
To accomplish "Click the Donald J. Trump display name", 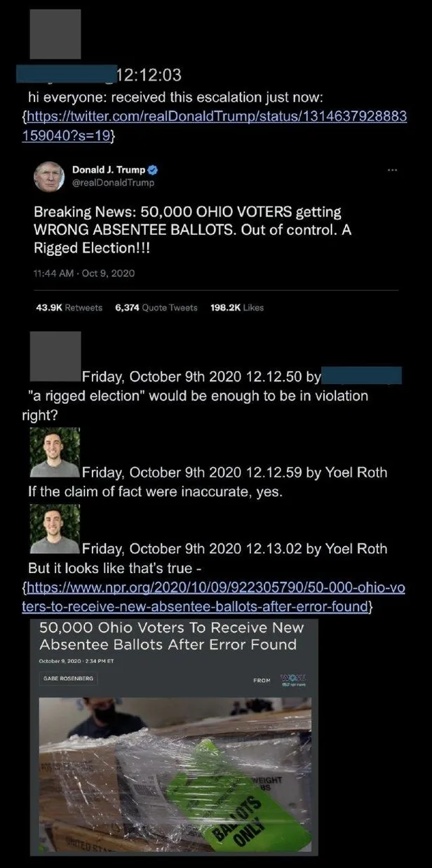I will [x=109, y=170].
